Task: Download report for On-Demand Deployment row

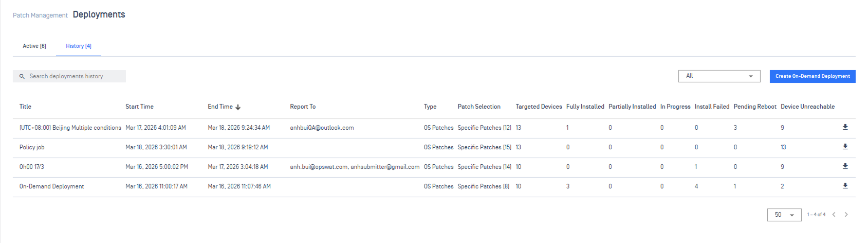Action: coord(845,186)
